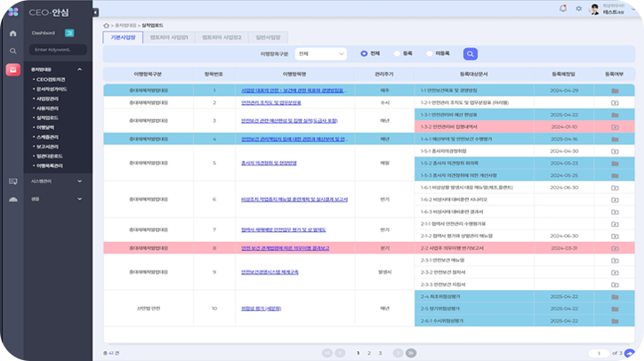Open the user profile dropdown arrow
644x361 pixels.
pyautogui.click(x=634, y=10)
